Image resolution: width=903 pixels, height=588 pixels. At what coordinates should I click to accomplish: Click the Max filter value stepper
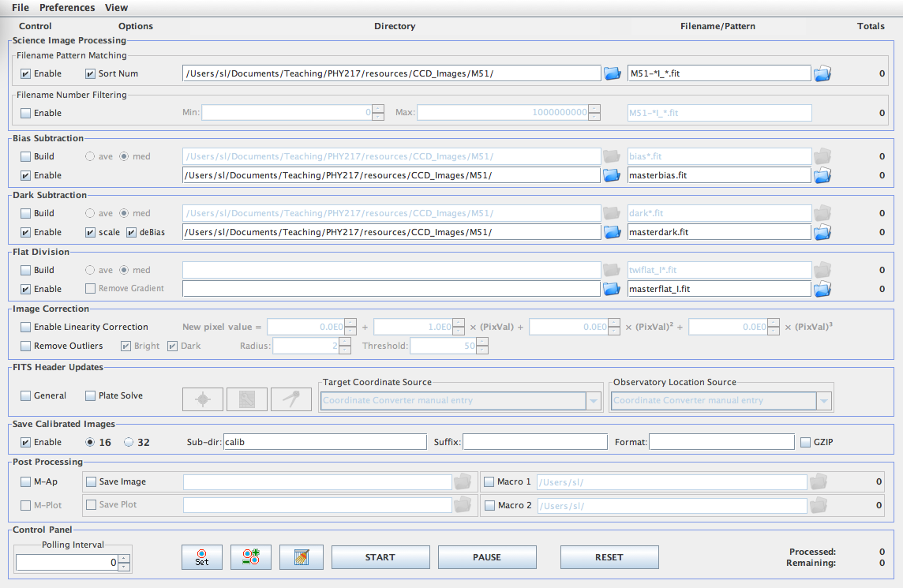pyautogui.click(x=594, y=112)
